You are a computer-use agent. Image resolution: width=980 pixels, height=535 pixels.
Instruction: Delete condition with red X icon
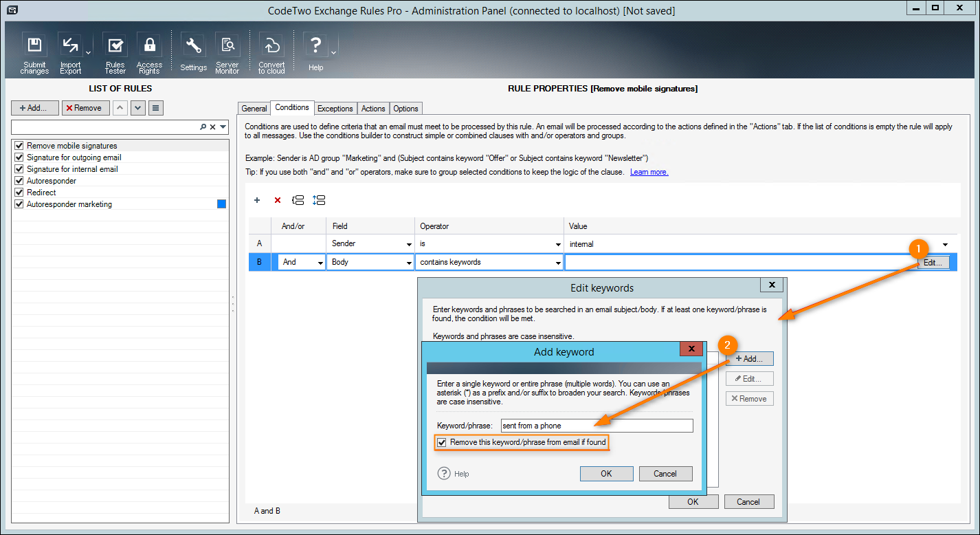278,200
